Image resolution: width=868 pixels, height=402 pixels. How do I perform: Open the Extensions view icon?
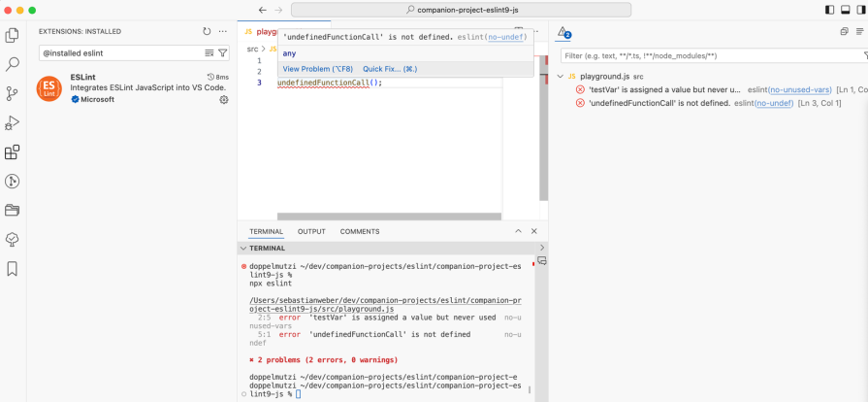click(x=13, y=152)
